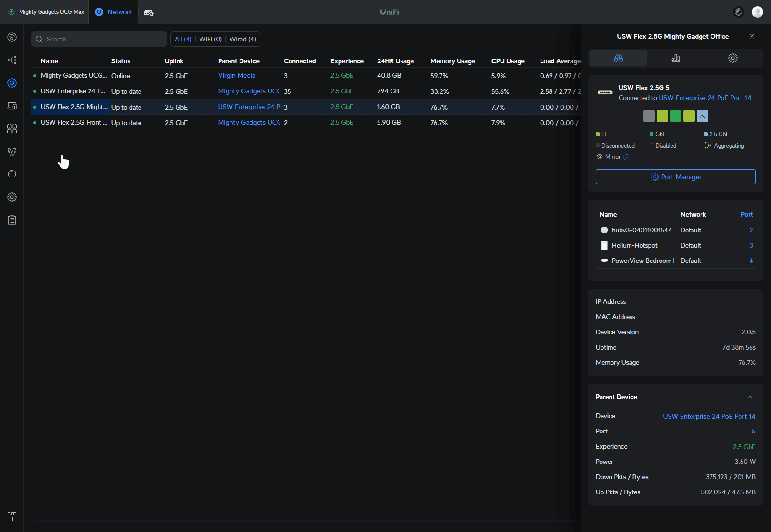Image resolution: width=771 pixels, height=532 pixels.
Task: Open the clipboard System Log icon
Action: (12, 220)
